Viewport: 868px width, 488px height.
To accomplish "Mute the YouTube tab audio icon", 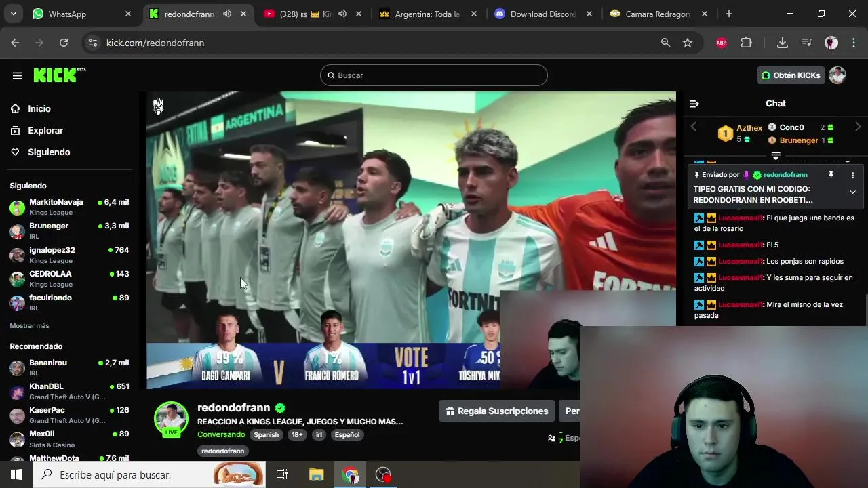I will (x=342, y=14).
